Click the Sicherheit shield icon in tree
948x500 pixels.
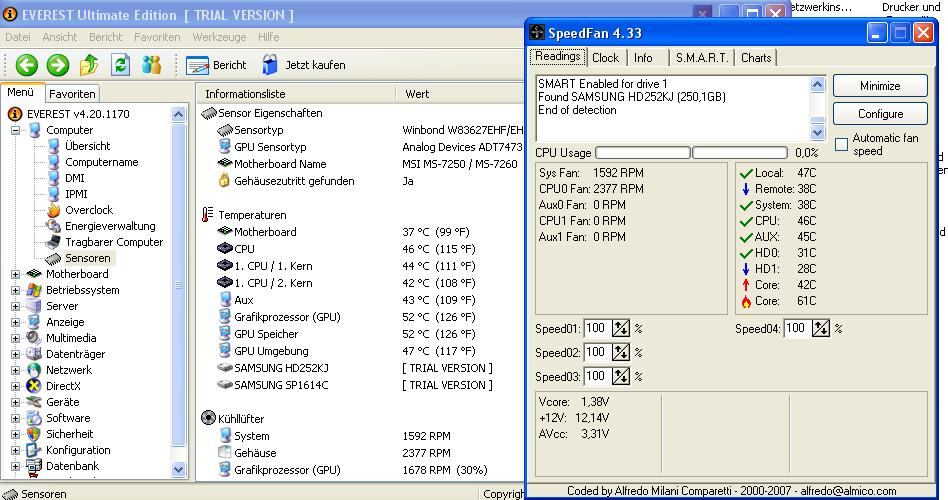click(x=34, y=434)
